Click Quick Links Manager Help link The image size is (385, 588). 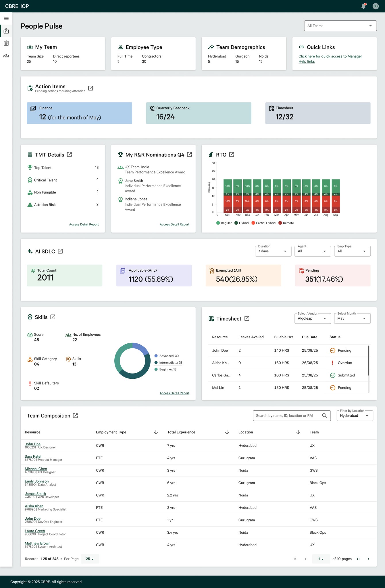pos(330,59)
